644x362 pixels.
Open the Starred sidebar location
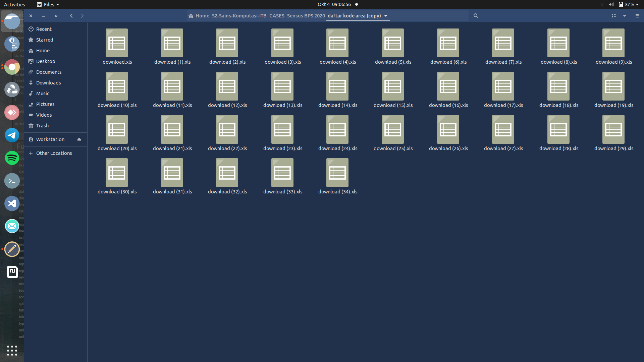coord(45,40)
